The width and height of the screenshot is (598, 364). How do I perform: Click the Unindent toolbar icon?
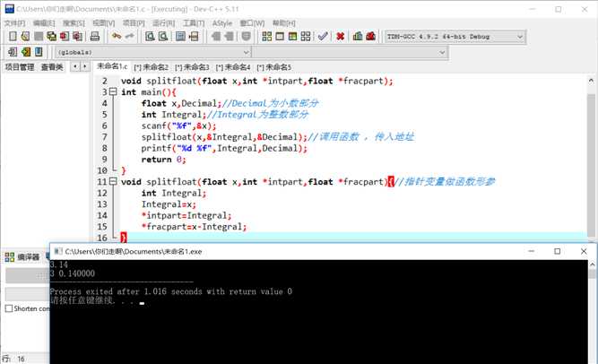click(x=229, y=36)
